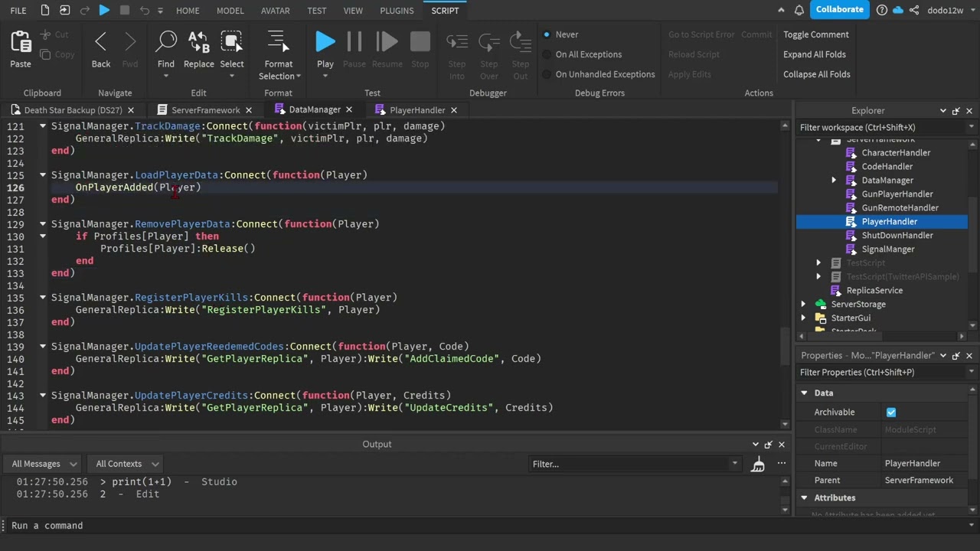This screenshot has width=980, height=551.
Task: Open the Find tool
Action: (x=166, y=43)
